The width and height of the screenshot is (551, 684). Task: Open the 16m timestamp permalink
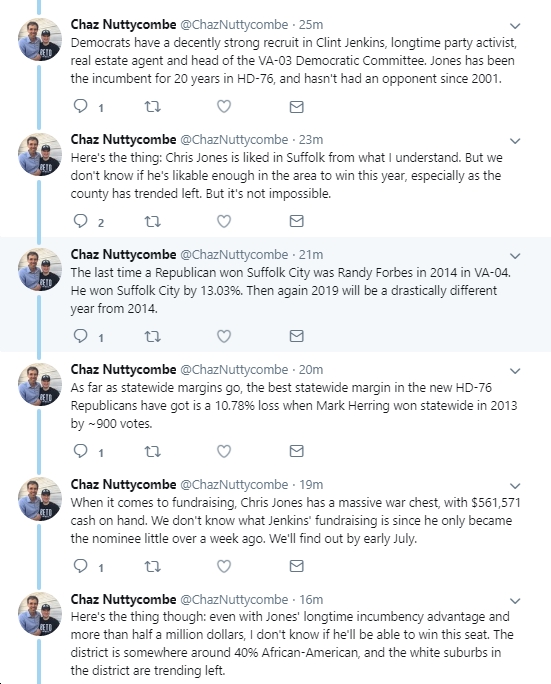[311, 599]
